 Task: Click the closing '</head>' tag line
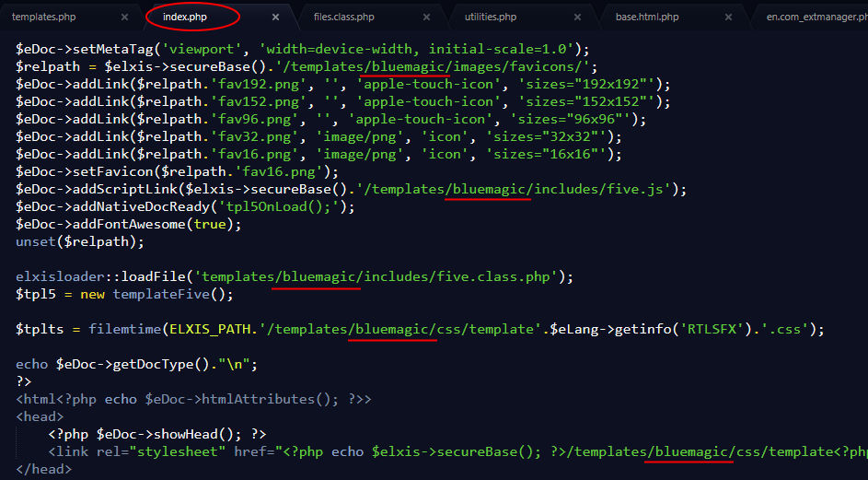[44, 469]
